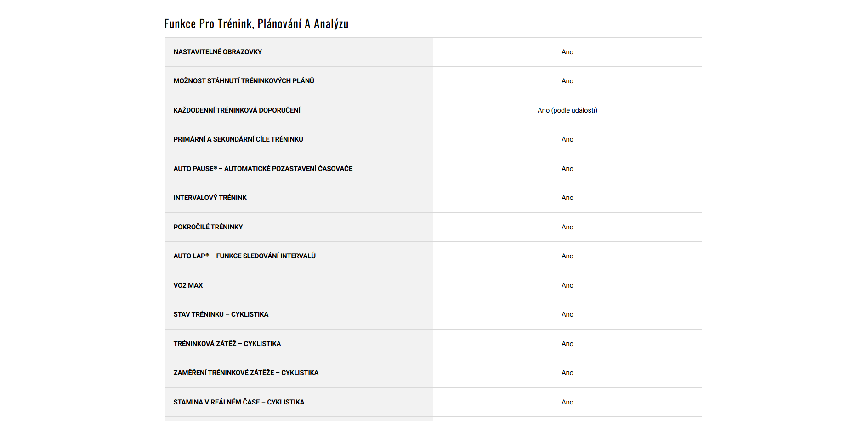Select 'Ano' value in VO2 Max row

(567, 285)
